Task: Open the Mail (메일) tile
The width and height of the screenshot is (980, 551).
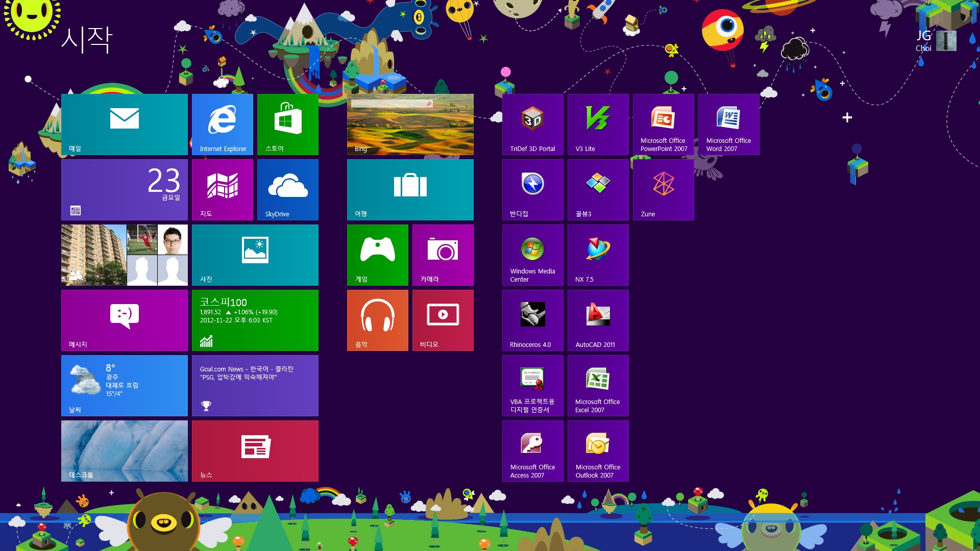Action: (125, 124)
